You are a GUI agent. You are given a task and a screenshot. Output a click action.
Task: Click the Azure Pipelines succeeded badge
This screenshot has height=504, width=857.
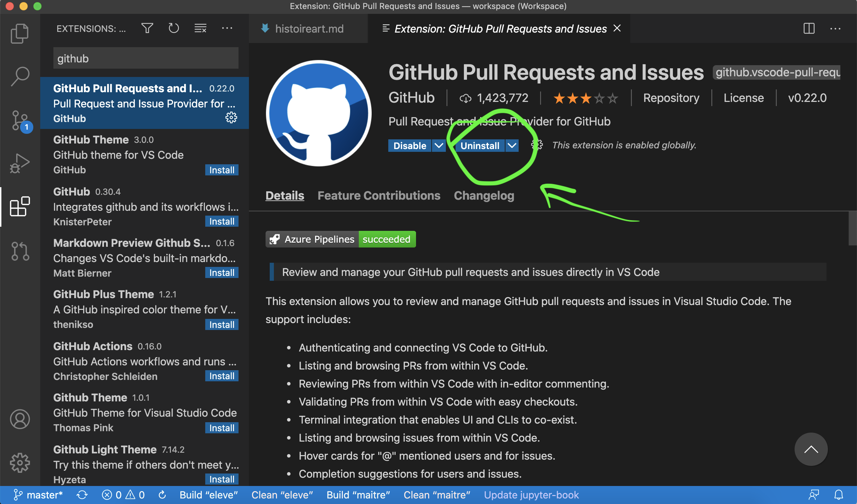click(341, 239)
